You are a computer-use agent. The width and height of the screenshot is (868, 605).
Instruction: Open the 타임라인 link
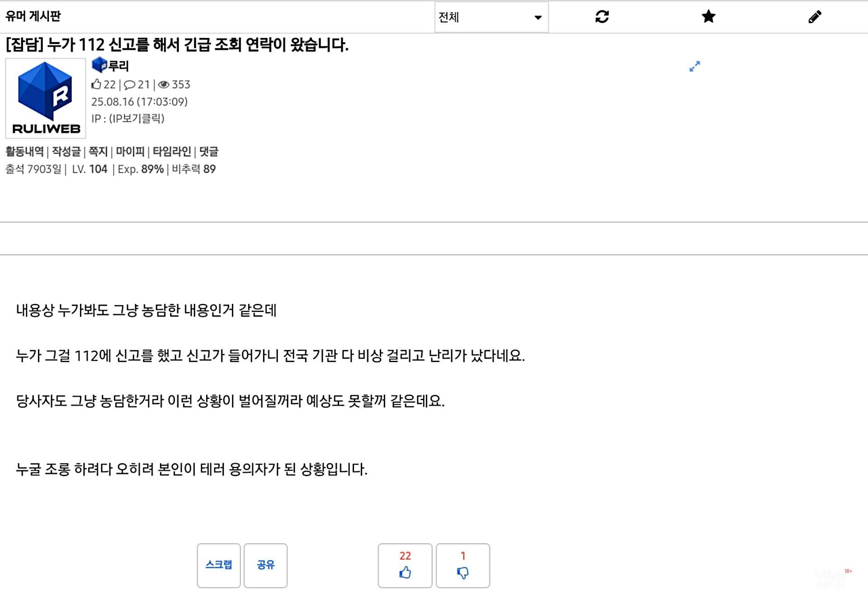pyautogui.click(x=172, y=151)
